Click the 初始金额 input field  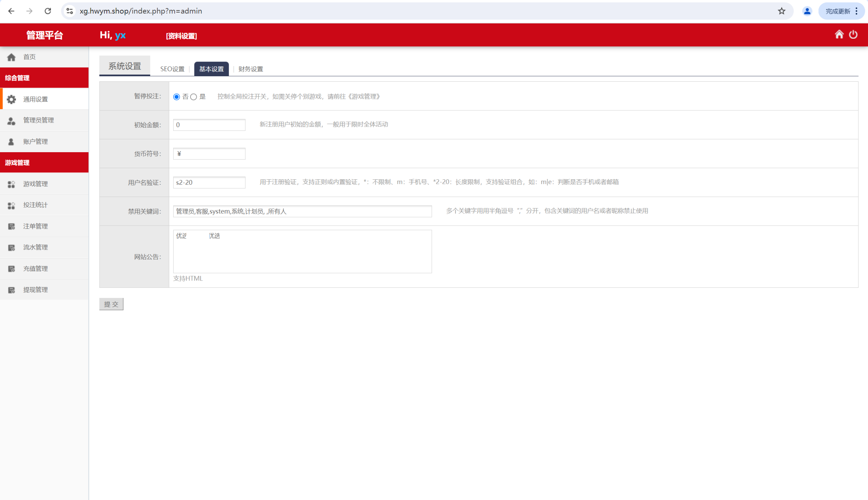coord(209,125)
